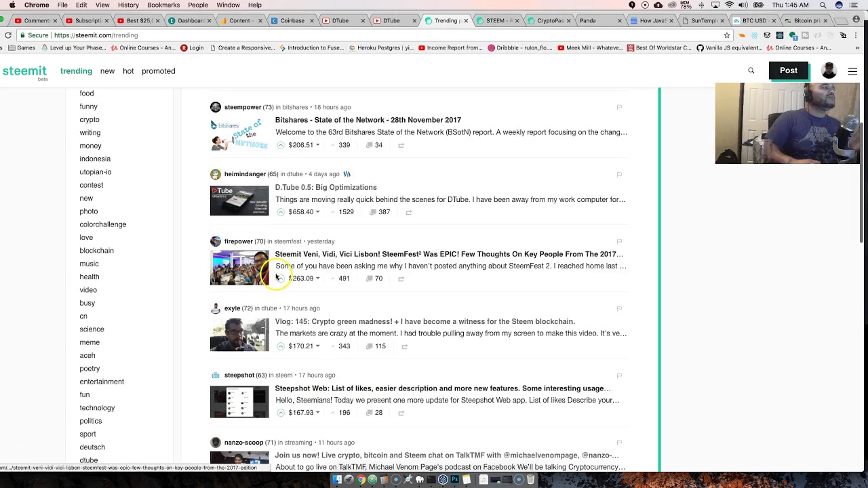Reload the page in Chrome

[x=7, y=35]
